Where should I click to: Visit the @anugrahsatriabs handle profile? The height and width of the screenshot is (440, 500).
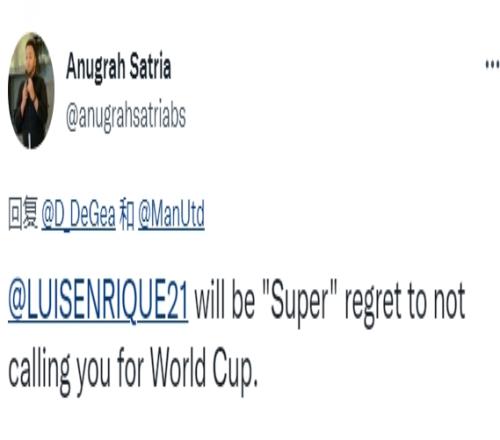[126, 115]
